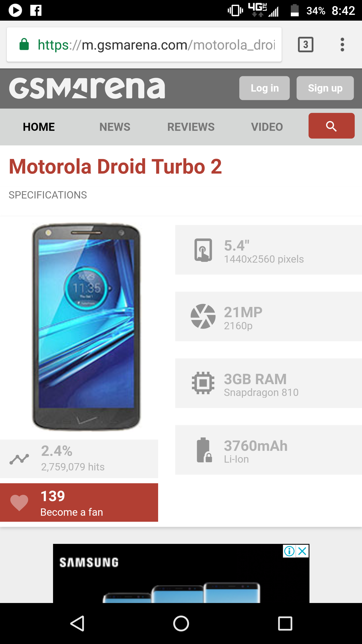Image resolution: width=362 pixels, height=644 pixels.
Task: Tap the popularity trend graph icon
Action: pyautogui.click(x=19, y=459)
